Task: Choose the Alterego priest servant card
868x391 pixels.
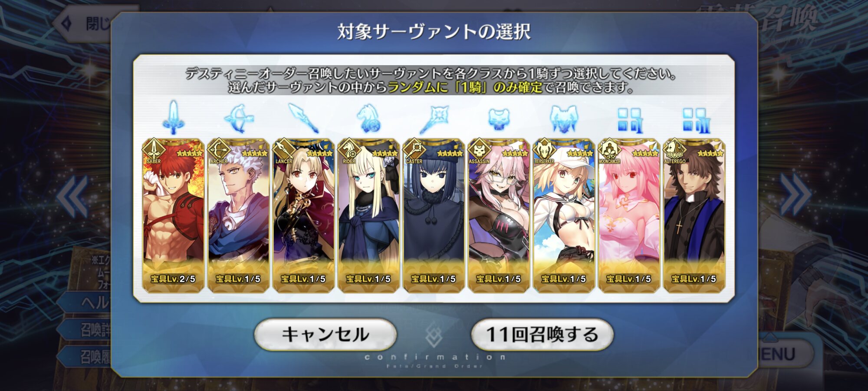Action: (694, 215)
